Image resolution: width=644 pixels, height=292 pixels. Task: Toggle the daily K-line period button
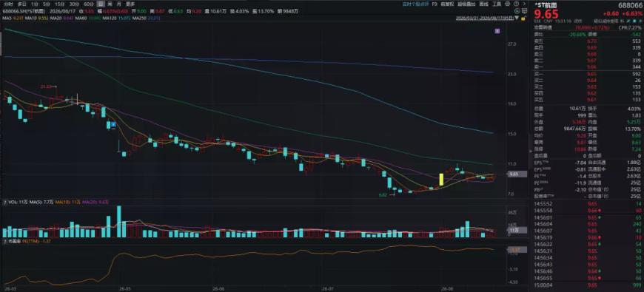point(101,4)
